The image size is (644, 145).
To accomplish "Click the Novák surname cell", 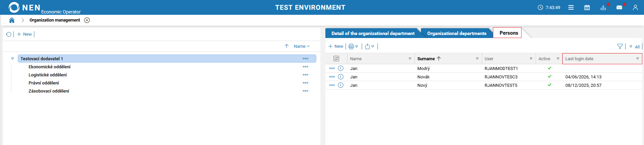I will point(424,77).
